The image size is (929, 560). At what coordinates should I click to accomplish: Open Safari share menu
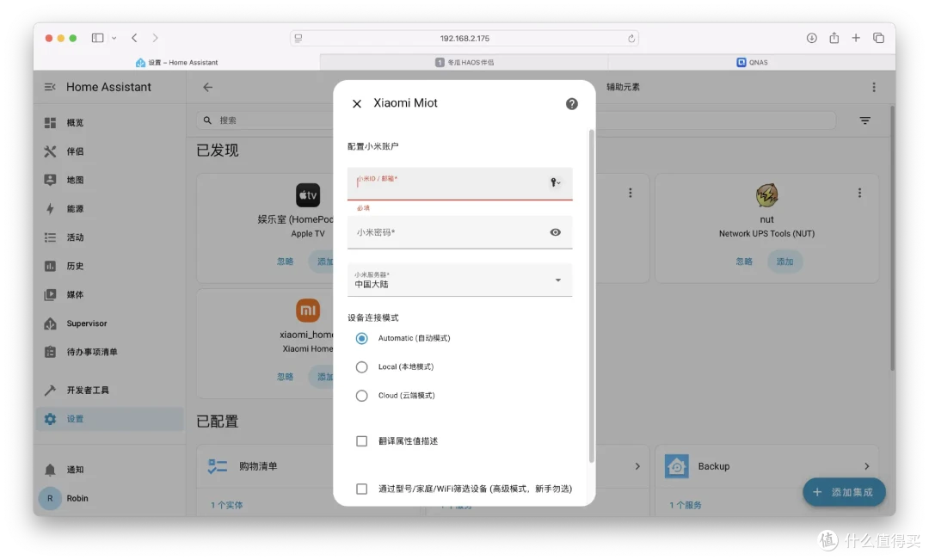(x=834, y=38)
